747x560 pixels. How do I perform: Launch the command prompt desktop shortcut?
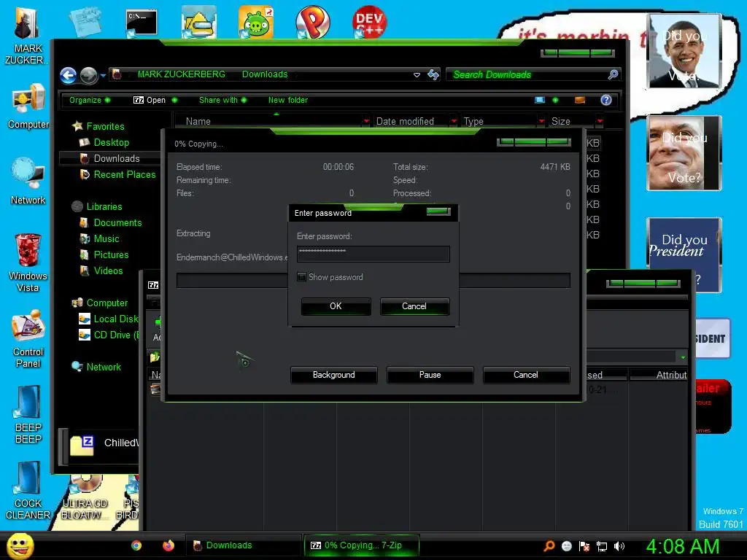click(141, 23)
